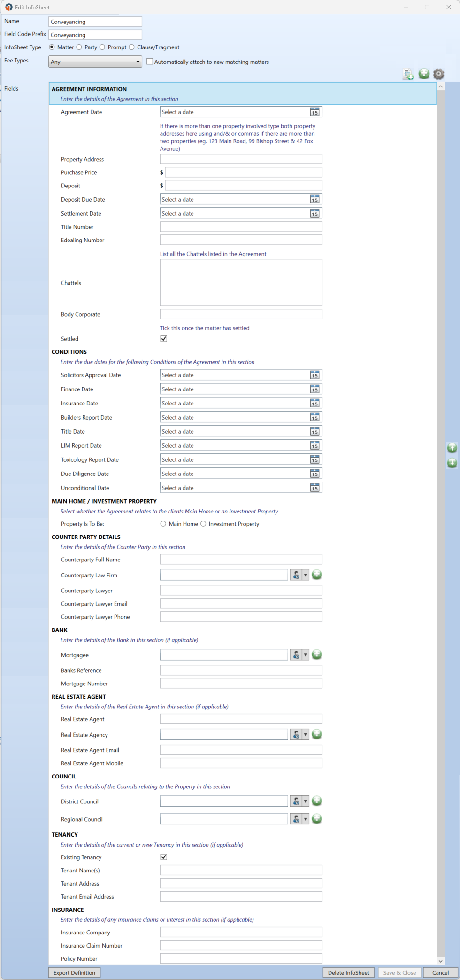The height and width of the screenshot is (980, 460).
Task: Untick the Settled checkbox
Action: tap(164, 339)
